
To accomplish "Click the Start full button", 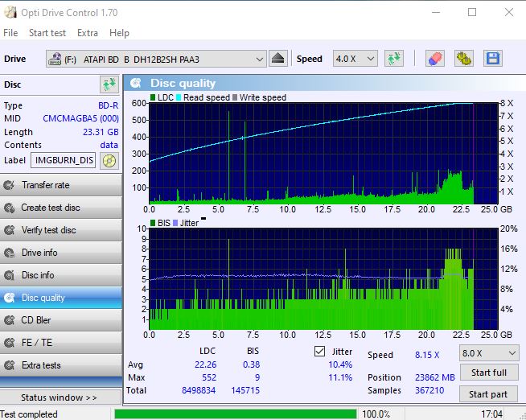I will (x=488, y=373).
